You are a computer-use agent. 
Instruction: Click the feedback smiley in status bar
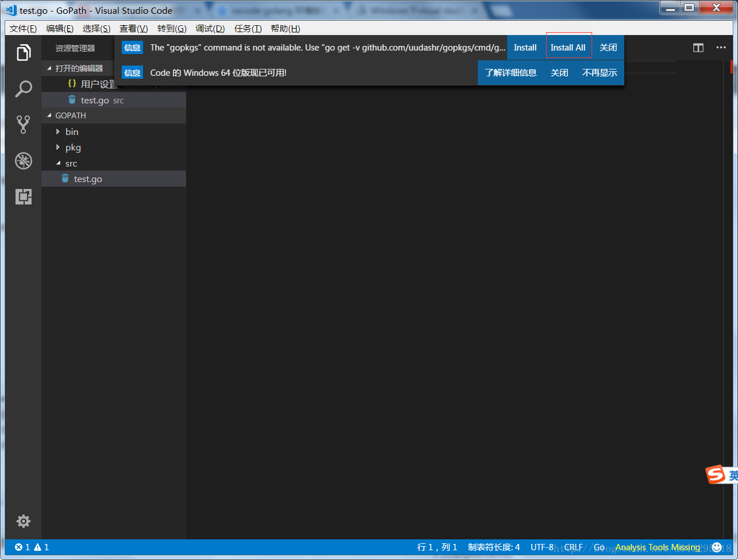pos(716,547)
